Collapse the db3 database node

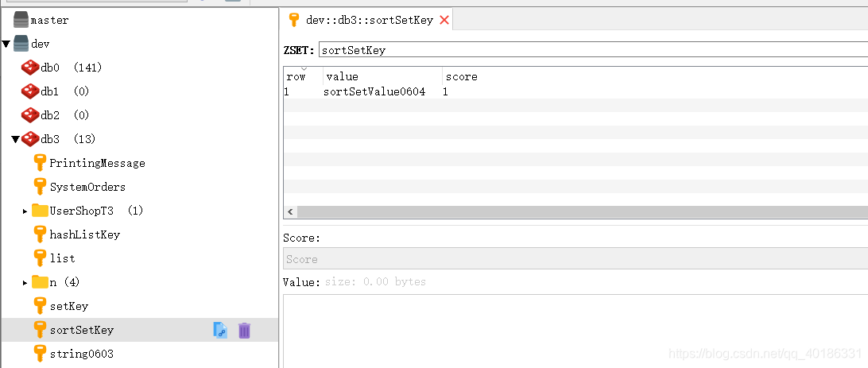coord(16,139)
